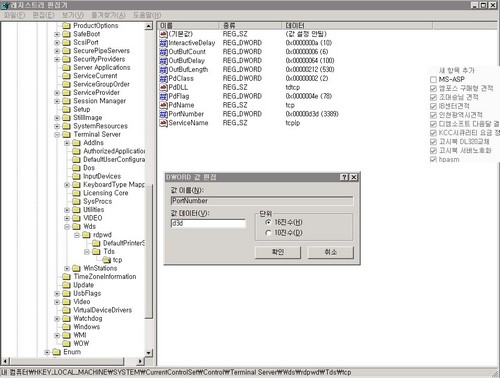Click the tree scroll up arrow
Image resolution: width=500 pixels, height=378 pixels.
149,26
